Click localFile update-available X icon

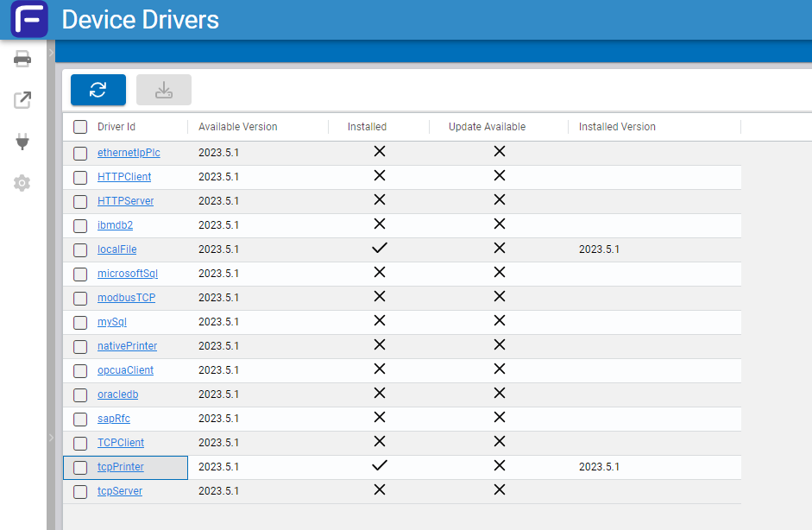pos(500,248)
